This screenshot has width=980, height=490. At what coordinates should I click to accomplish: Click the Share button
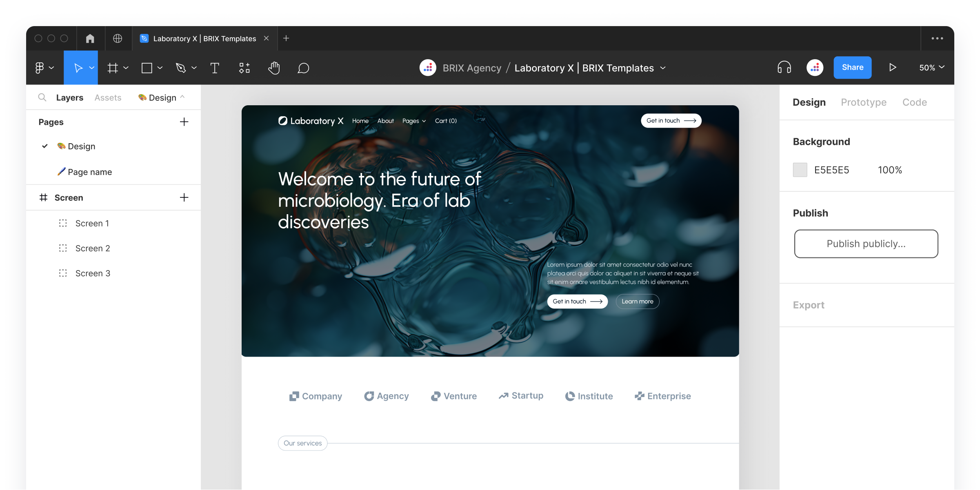coord(852,67)
